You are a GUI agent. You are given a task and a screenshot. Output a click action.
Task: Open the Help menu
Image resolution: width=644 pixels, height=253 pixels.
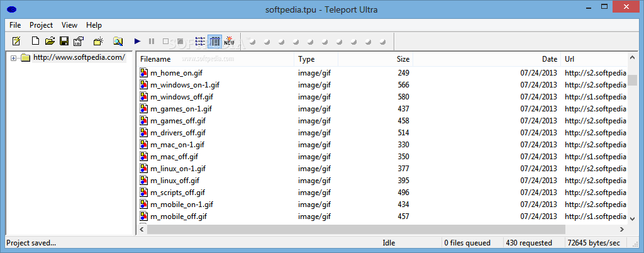click(94, 25)
